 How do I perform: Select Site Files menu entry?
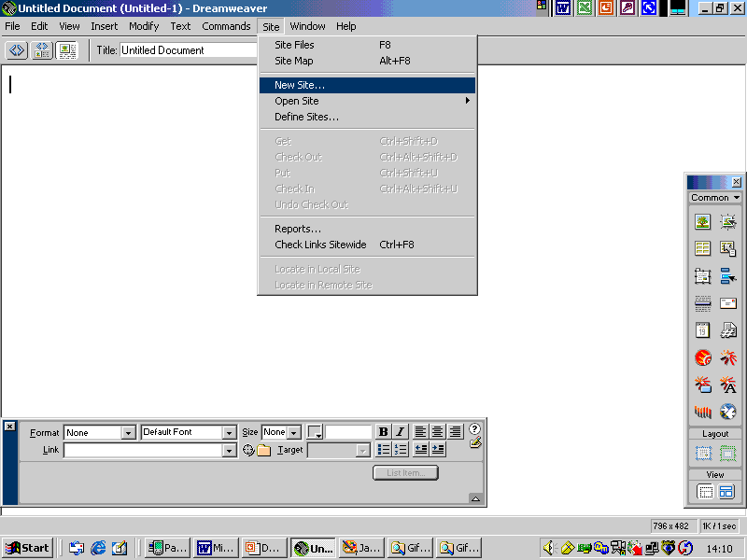367,45
